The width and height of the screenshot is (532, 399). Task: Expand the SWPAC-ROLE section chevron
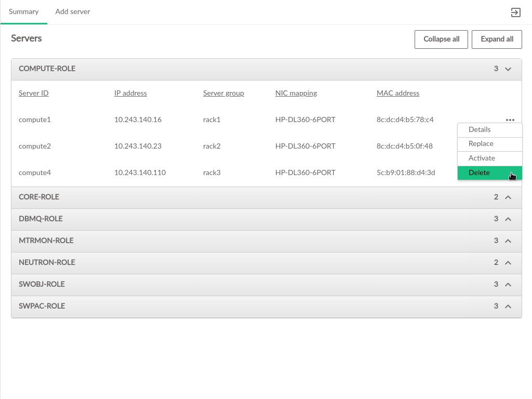click(508, 307)
